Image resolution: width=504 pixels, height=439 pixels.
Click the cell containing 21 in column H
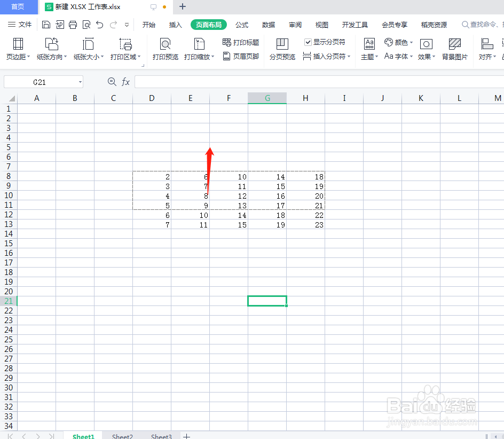(306, 205)
